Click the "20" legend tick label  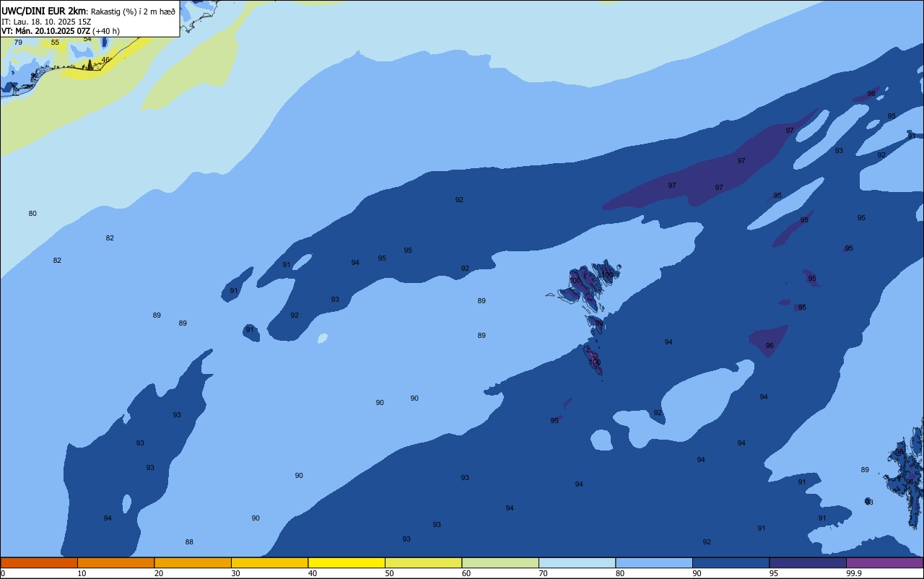pyautogui.click(x=159, y=573)
